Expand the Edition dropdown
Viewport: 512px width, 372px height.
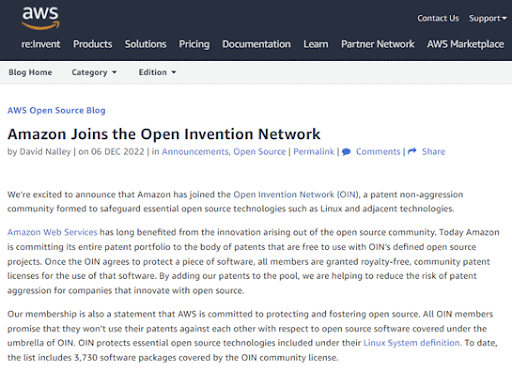click(157, 72)
